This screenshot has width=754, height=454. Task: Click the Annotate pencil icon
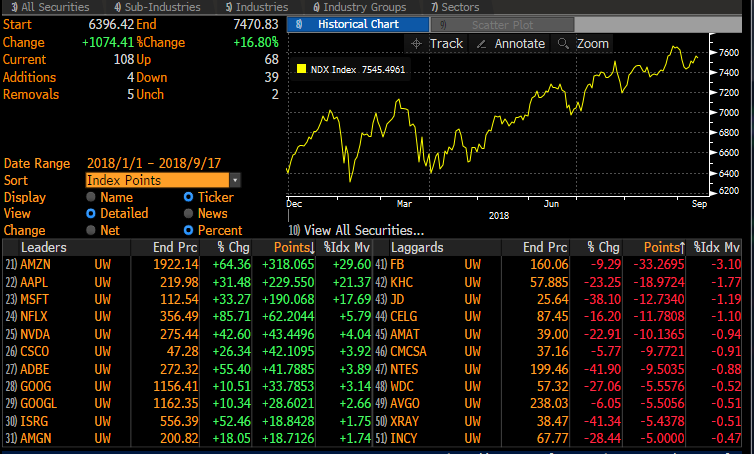click(481, 44)
